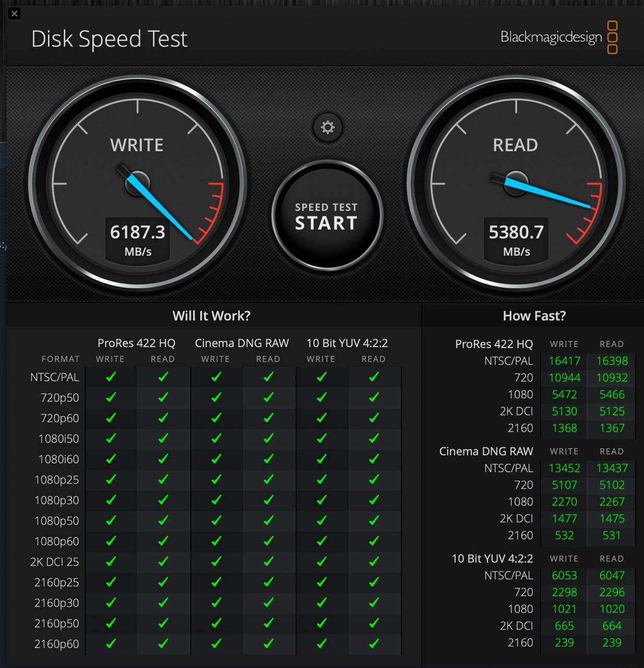Click Cinema DNG 1080 write value 2270

pos(564,502)
